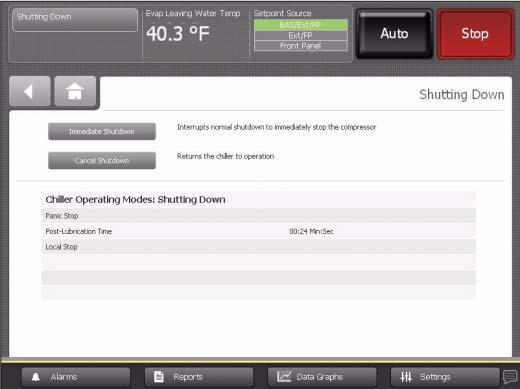Click the bell icon on Alarms
520x389 pixels.
(x=36, y=377)
